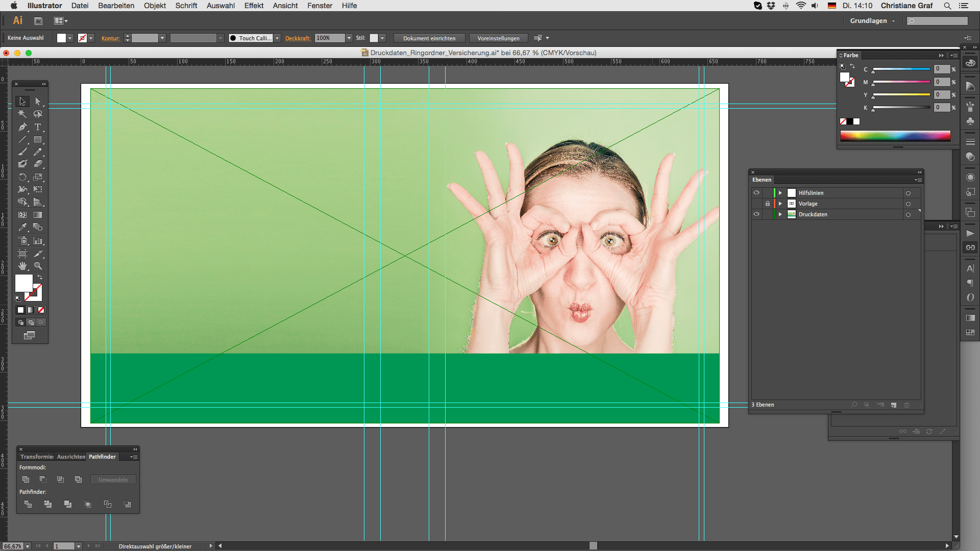Viewport: 980px width, 551px height.
Task: Pick a color from the CMYK spectrum bar
Action: pyautogui.click(x=895, y=136)
